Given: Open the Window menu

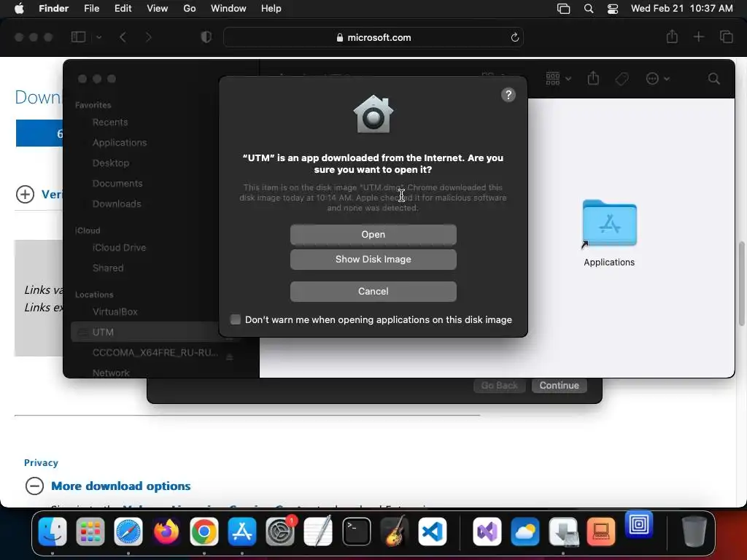Looking at the screenshot, I should pyautogui.click(x=228, y=9).
